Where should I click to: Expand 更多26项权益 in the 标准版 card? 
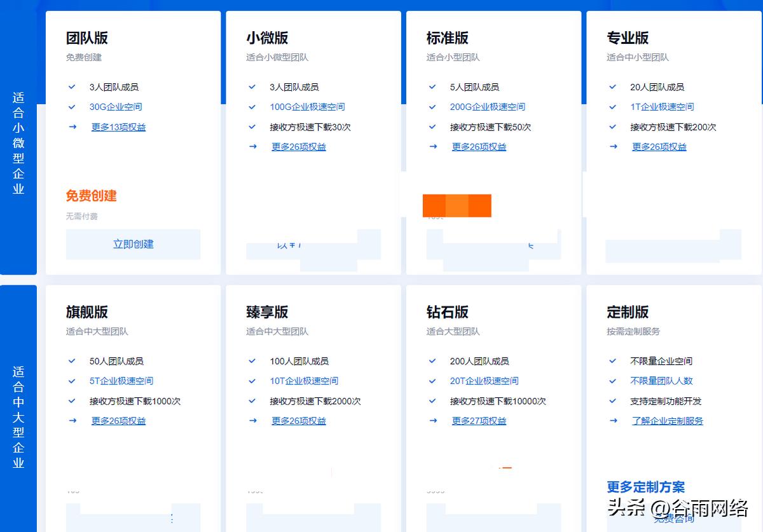click(x=479, y=146)
